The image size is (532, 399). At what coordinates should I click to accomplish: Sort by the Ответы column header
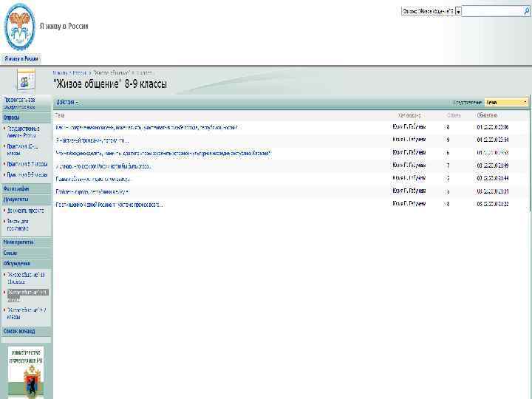pos(454,116)
